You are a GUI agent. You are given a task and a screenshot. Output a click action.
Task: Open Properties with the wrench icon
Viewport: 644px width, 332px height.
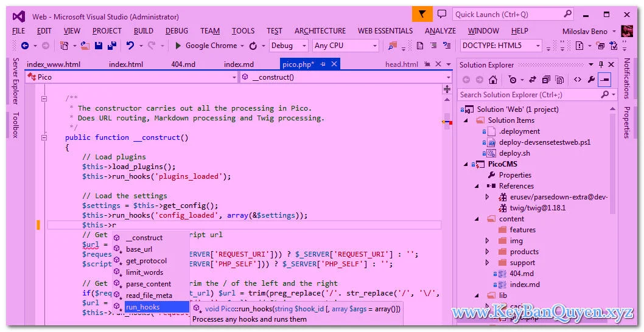(x=591, y=80)
